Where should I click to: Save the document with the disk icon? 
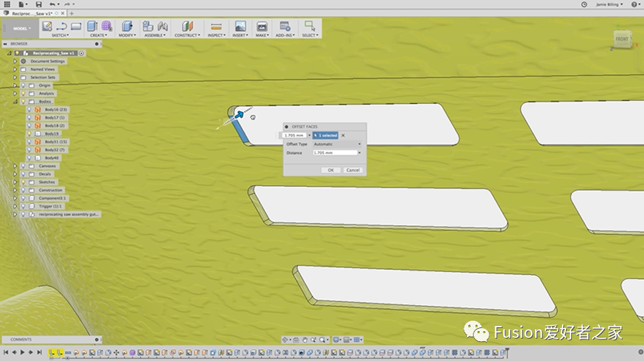click(x=38, y=4)
